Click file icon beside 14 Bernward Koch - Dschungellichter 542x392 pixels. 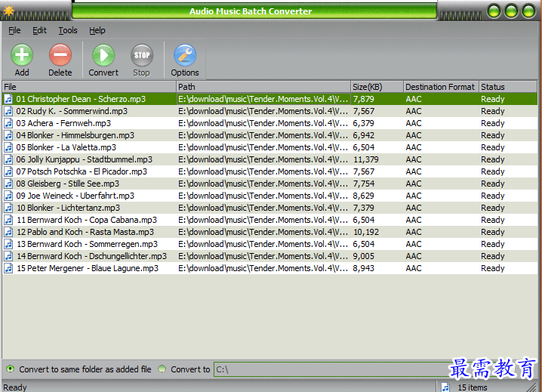click(8, 256)
